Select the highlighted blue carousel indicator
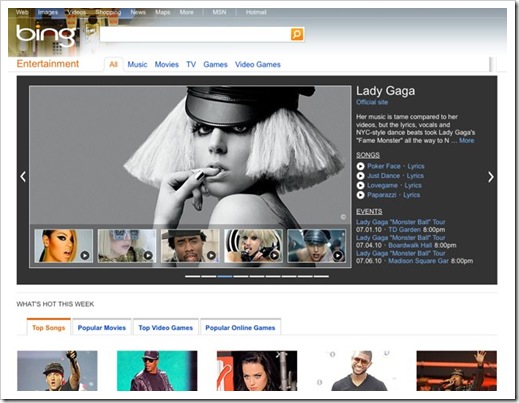Image resolution: width=519 pixels, height=403 pixels. coord(225,276)
